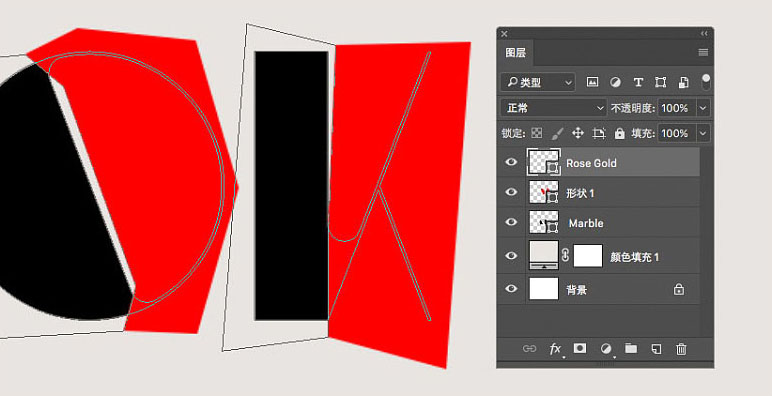The width and height of the screenshot is (772, 396).
Task: Select the 图层 panel tab
Action: tap(515, 53)
